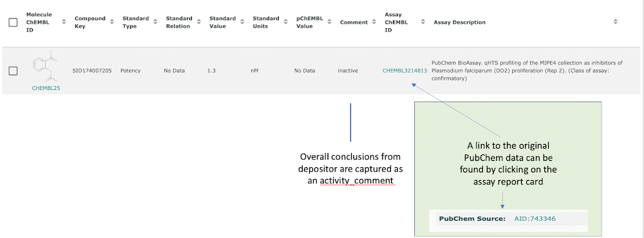Select the CHEMBL25 row checkbox
The width and height of the screenshot is (644, 238).
(x=13, y=71)
